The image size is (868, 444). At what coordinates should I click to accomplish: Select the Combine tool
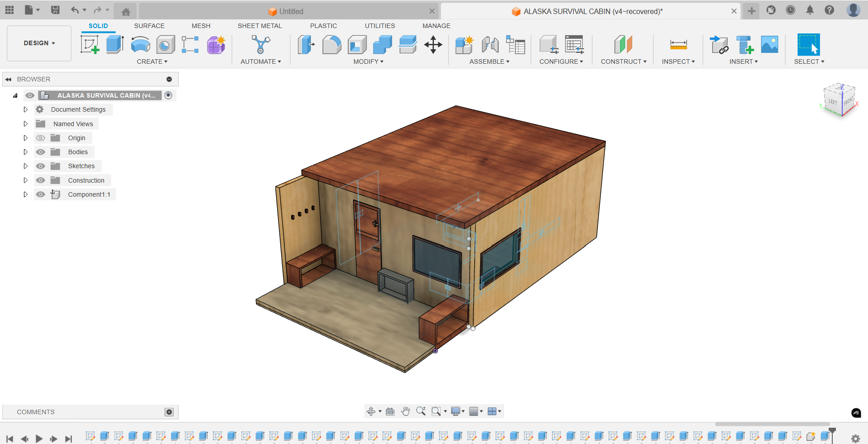click(x=382, y=45)
